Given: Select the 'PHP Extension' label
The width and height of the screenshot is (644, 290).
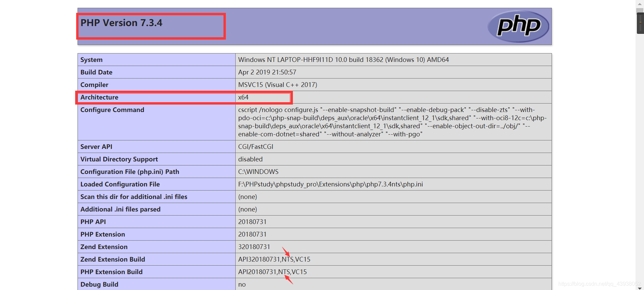Looking at the screenshot, I should pyautogui.click(x=103, y=234).
